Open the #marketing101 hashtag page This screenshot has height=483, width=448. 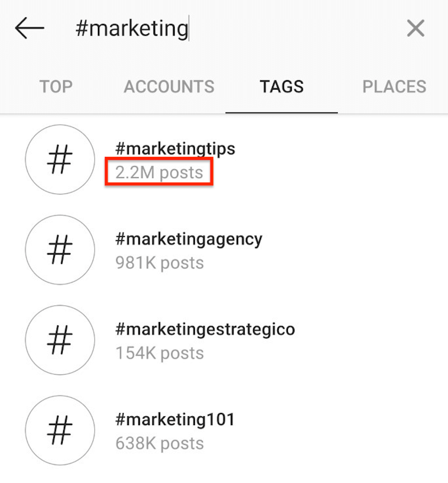tap(175, 419)
